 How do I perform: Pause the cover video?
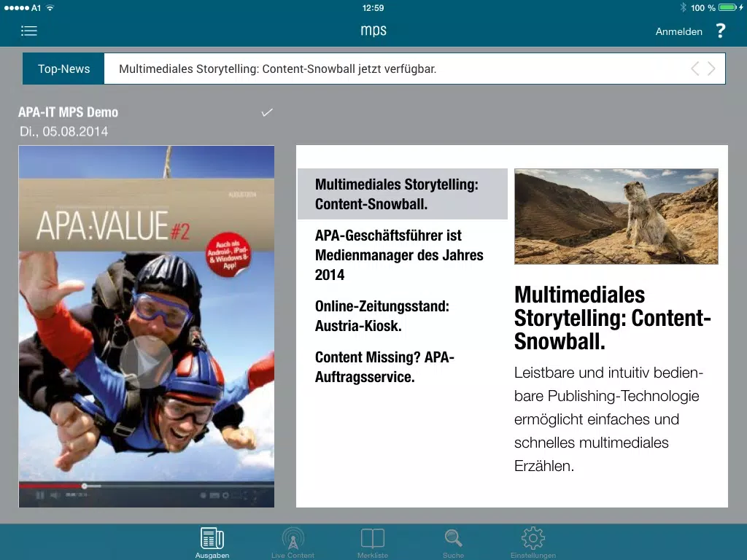[40, 495]
